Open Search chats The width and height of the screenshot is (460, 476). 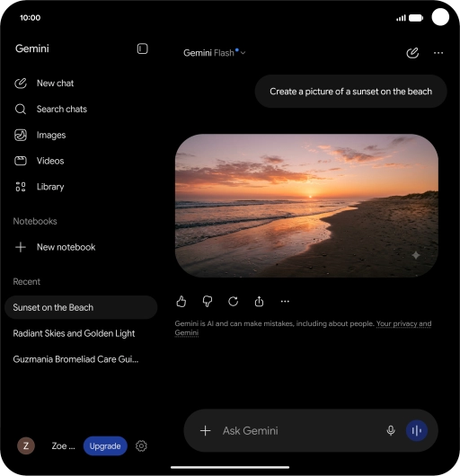pyautogui.click(x=50, y=109)
